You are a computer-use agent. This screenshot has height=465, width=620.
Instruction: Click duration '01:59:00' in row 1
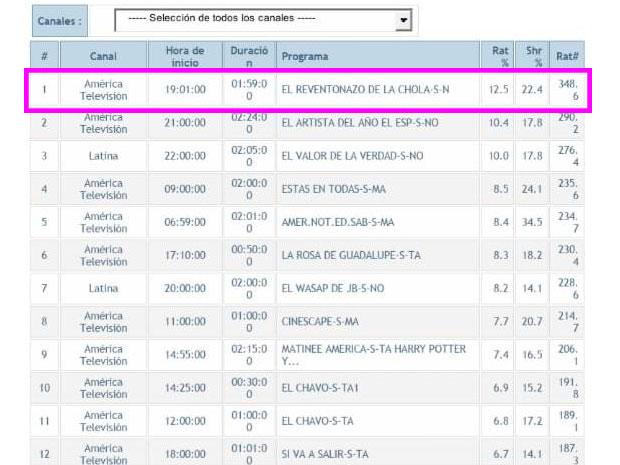249,90
